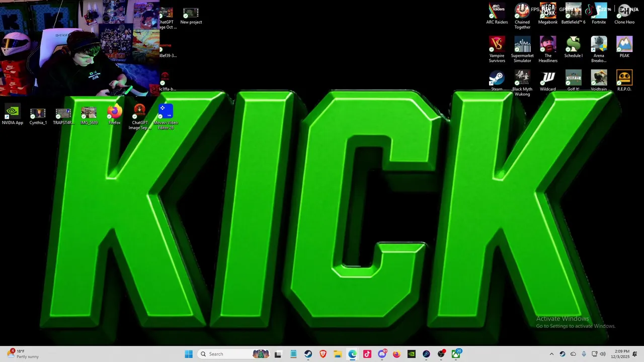This screenshot has height=362, width=644.
Task: Open OneDrive cloud tray icon
Action: point(573,354)
